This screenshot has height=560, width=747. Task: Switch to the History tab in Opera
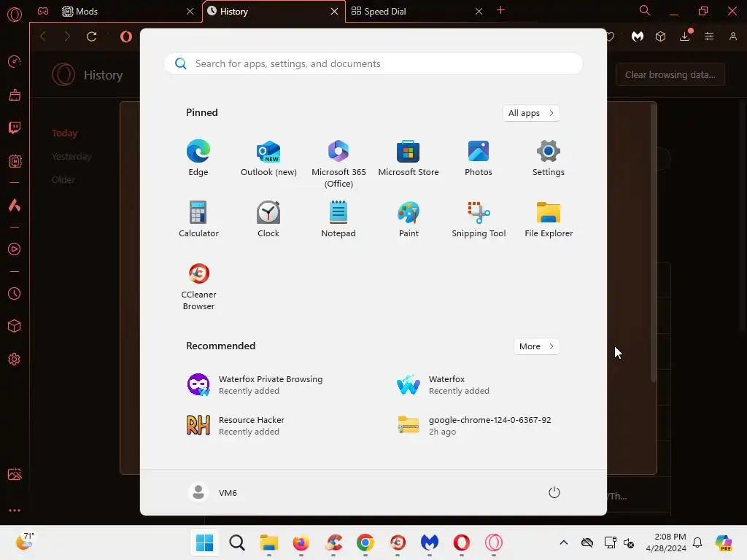(274, 12)
